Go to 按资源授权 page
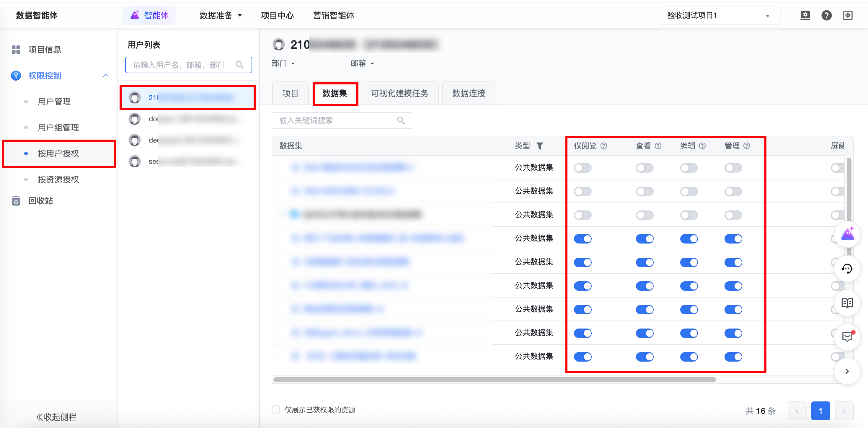 (58, 179)
